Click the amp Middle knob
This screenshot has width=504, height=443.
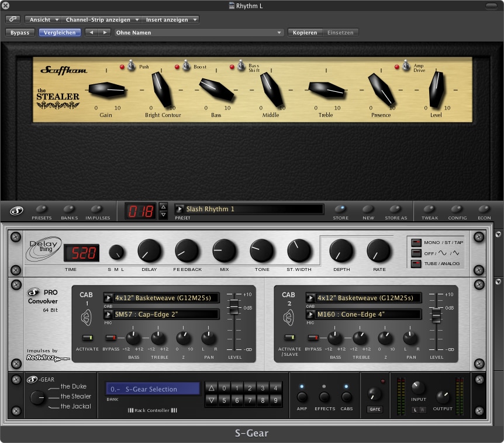coord(272,90)
